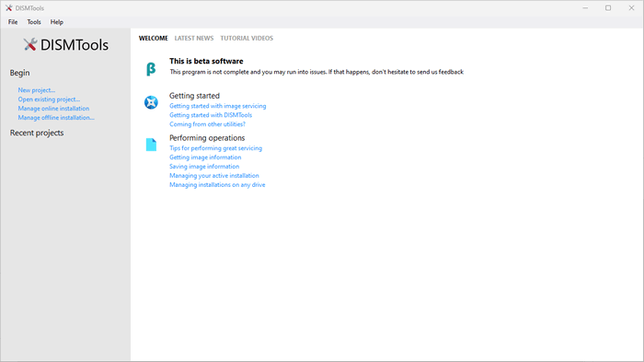Switch to the Latest News tab

pyautogui.click(x=194, y=39)
